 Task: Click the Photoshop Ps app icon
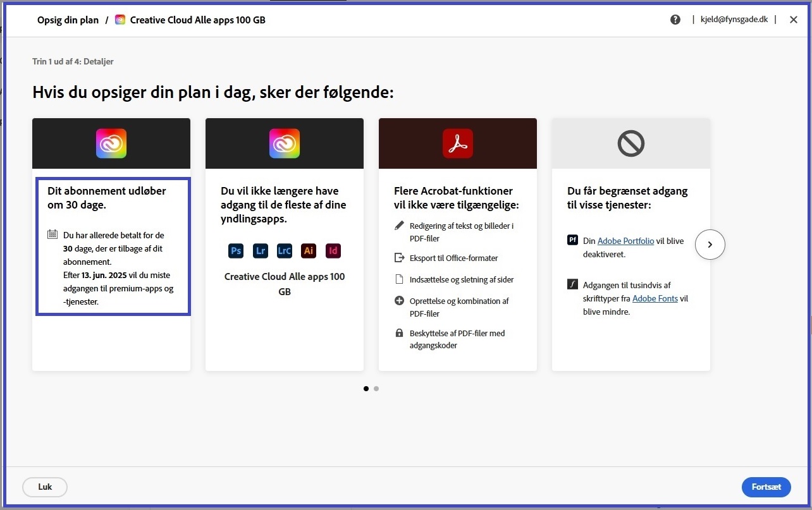(236, 251)
